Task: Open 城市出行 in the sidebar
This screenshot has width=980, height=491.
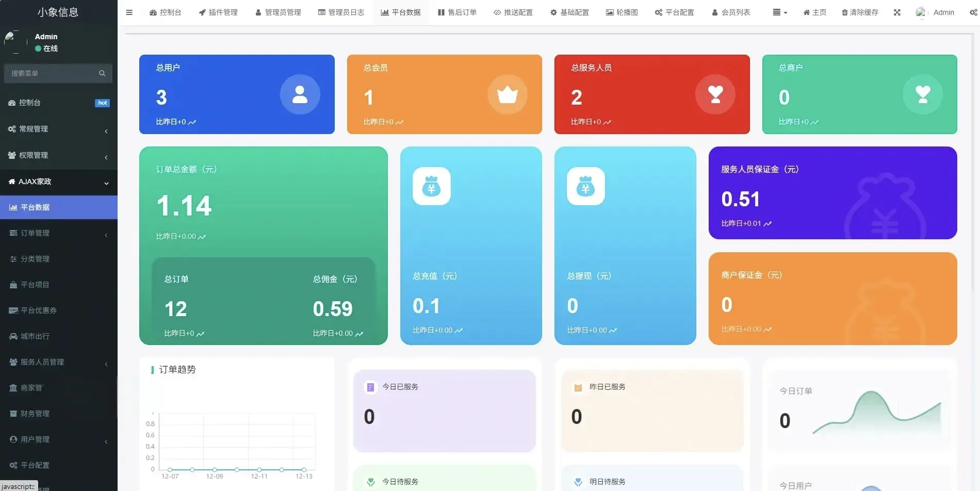Action: coord(59,336)
